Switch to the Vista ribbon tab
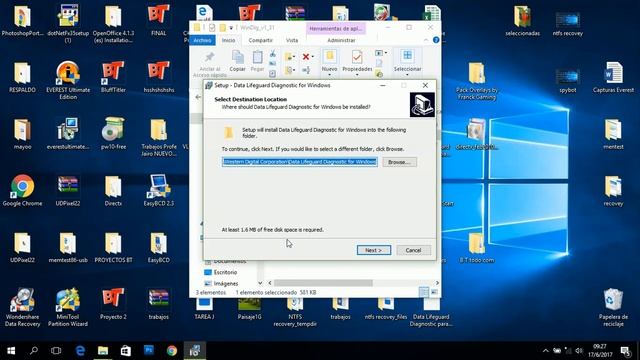This screenshot has width=640, height=360. click(292, 40)
